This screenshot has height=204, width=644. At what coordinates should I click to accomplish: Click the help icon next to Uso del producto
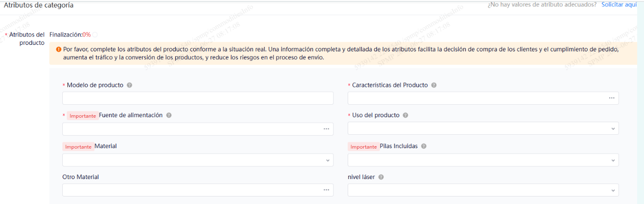click(405, 115)
